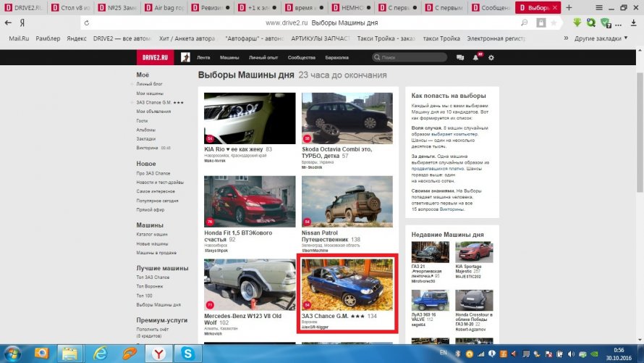Open Личный опыт in site navigation
This screenshot has width=644, height=363.
pos(263,57)
